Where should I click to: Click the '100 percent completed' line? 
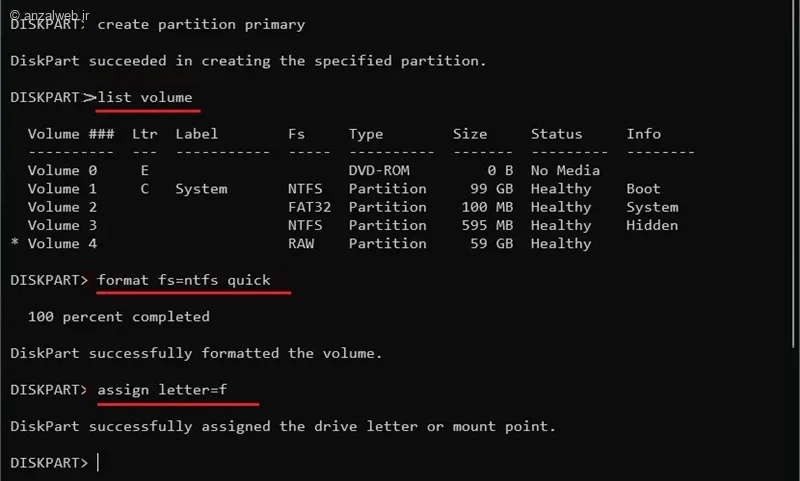[118, 317]
